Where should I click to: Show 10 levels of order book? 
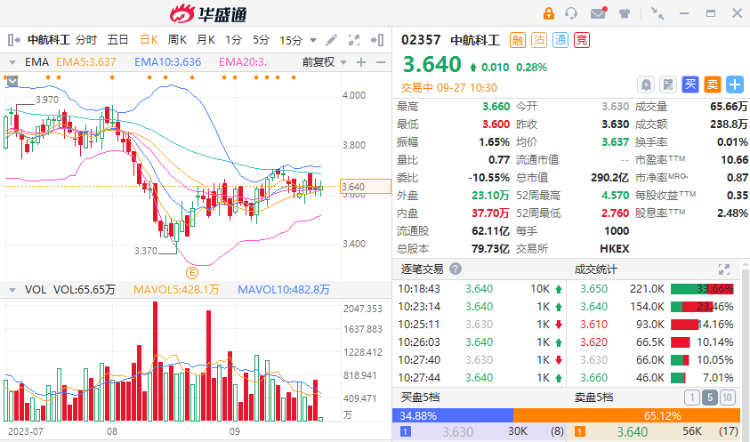click(727, 398)
